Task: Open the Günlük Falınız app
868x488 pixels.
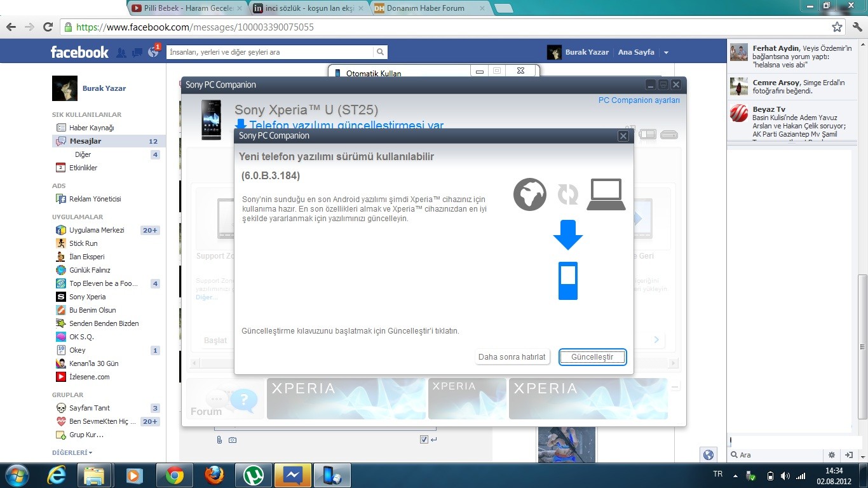Action: [90, 270]
